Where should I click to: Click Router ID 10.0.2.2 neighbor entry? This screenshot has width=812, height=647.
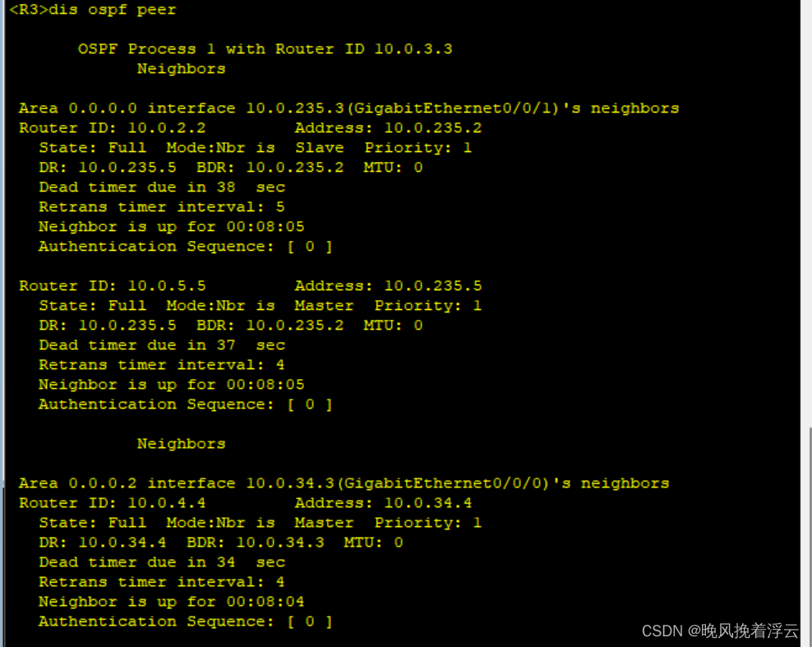tap(113, 128)
